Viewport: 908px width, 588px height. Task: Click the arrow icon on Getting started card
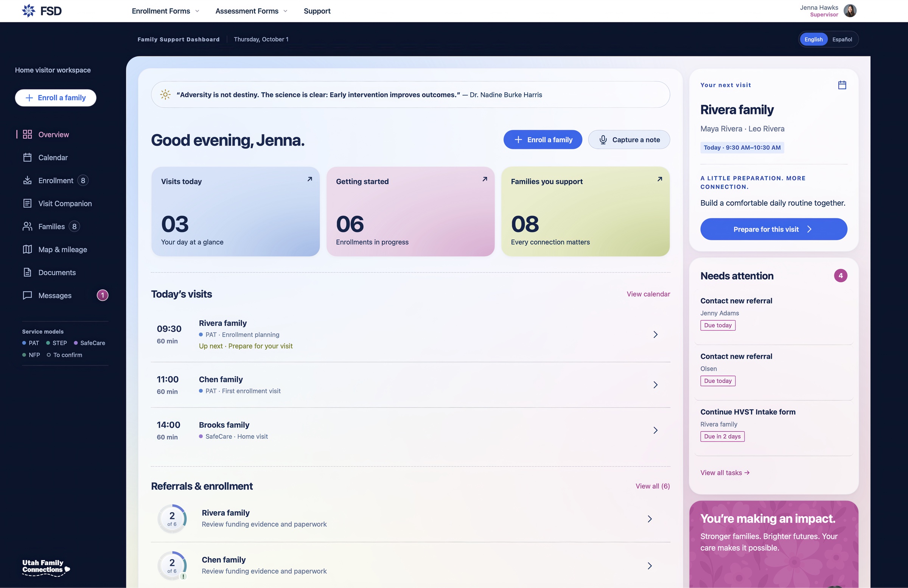(485, 179)
